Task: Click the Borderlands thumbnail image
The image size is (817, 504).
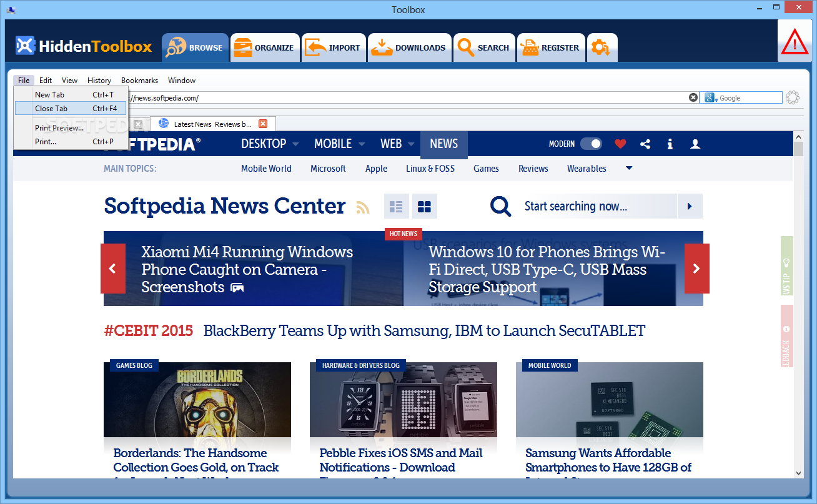Action: [x=197, y=400]
